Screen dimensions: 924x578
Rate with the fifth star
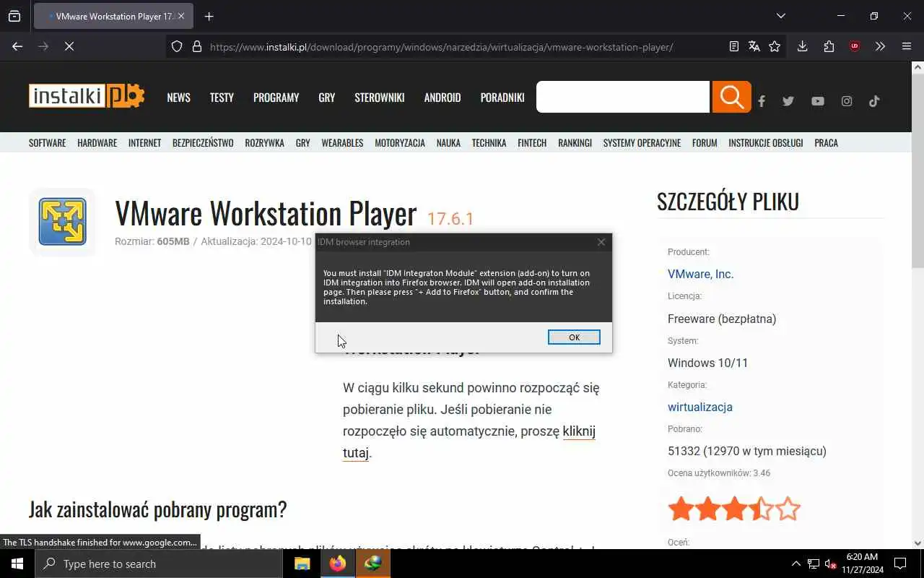(788, 509)
